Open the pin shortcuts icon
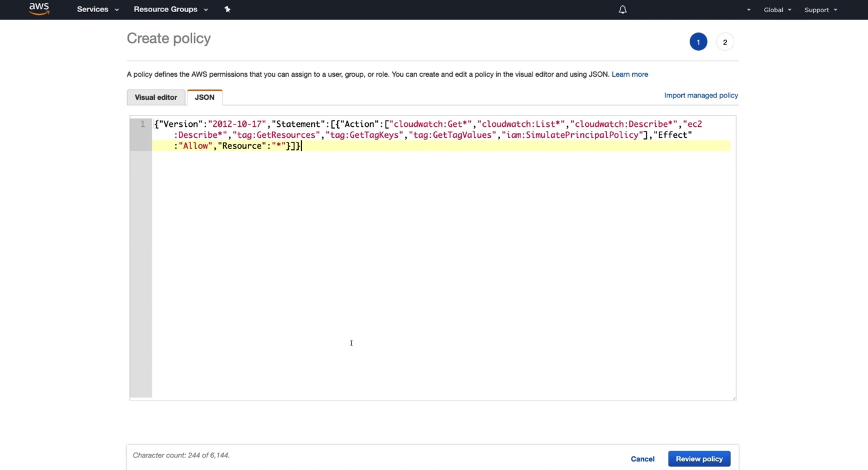868x470 pixels. (x=227, y=9)
